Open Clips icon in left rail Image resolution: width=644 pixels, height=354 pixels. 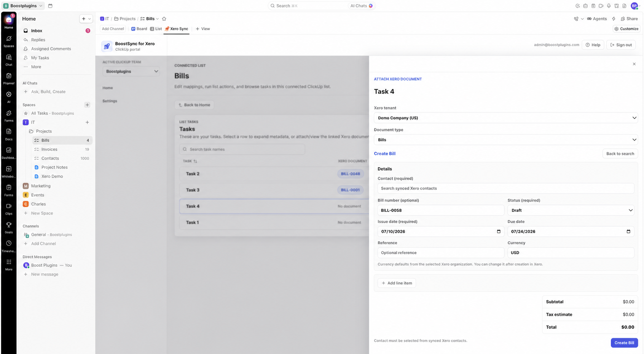click(9, 209)
